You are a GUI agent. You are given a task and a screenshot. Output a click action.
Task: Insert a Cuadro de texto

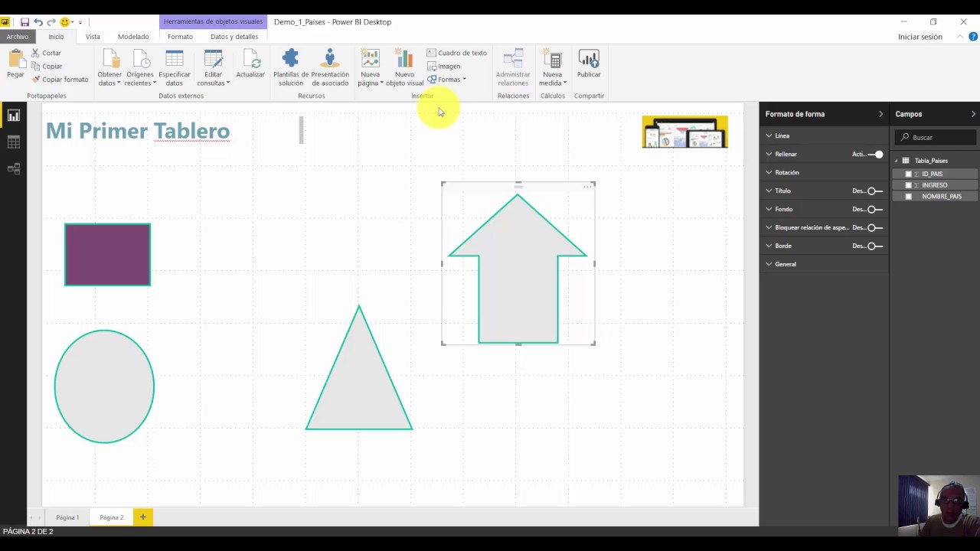[456, 53]
